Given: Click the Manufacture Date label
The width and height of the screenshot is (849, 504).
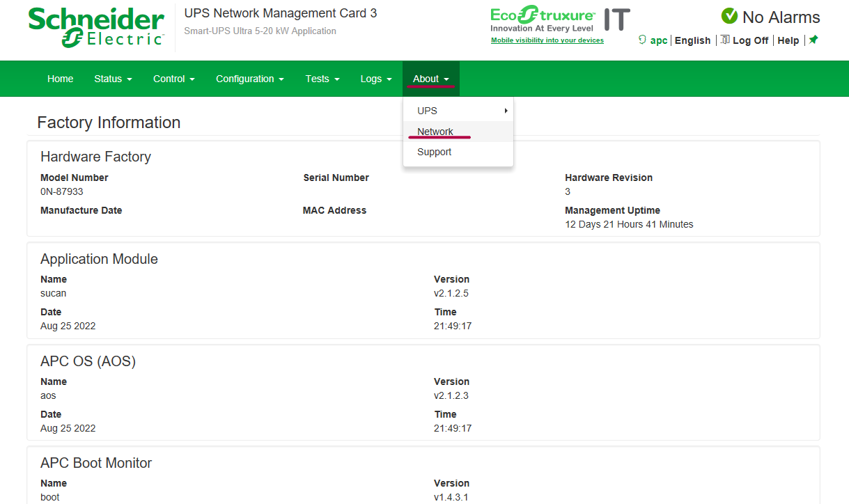Looking at the screenshot, I should [81, 210].
